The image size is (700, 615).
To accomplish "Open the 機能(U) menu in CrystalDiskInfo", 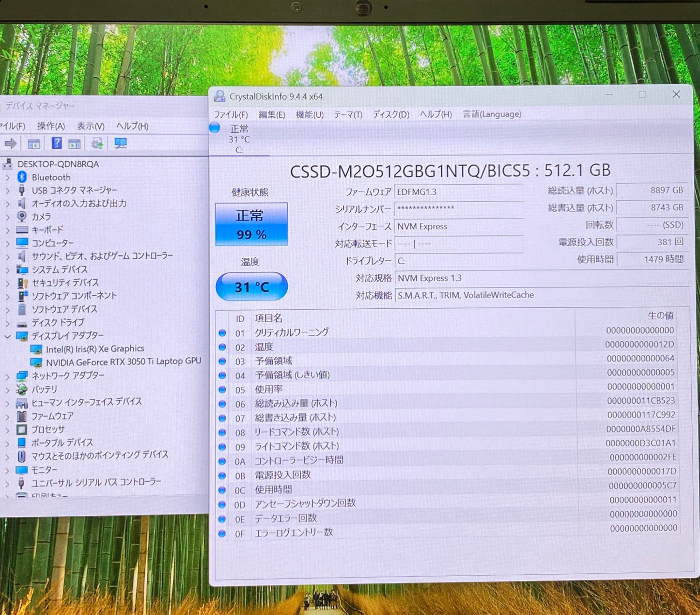I will [x=309, y=114].
